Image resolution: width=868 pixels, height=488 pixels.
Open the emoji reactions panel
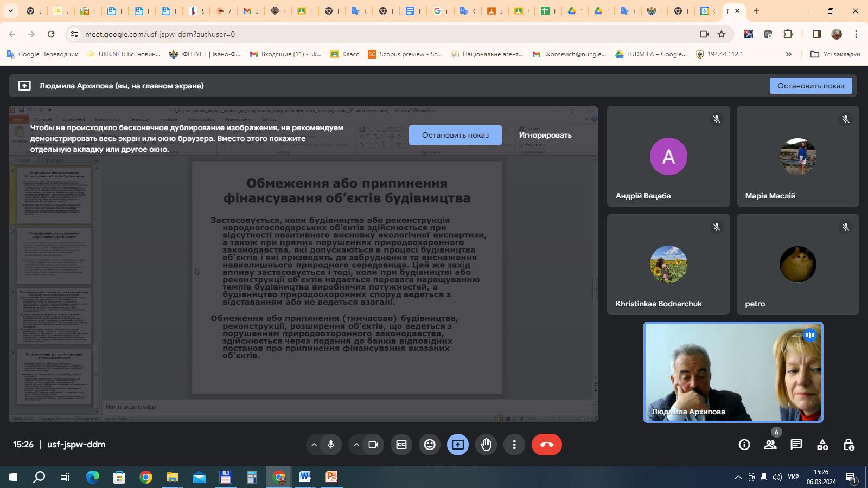point(430,445)
